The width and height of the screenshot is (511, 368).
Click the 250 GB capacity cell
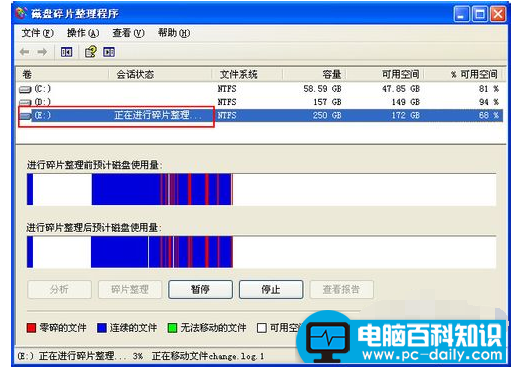tap(327, 116)
